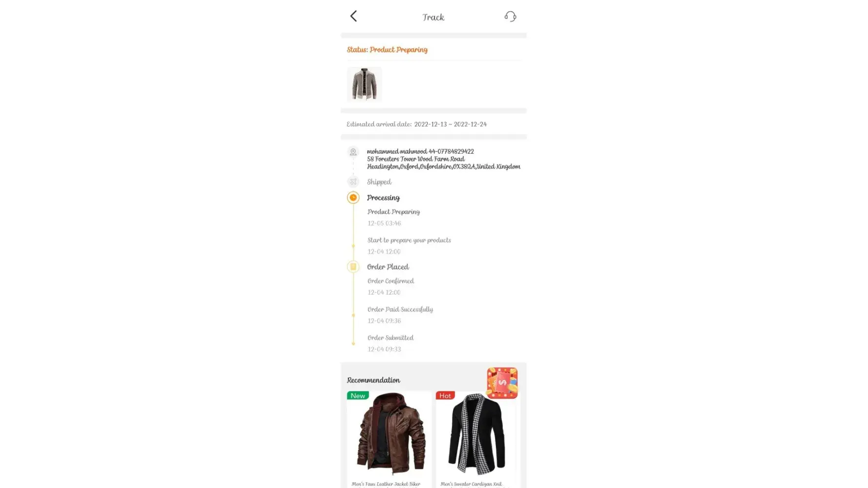868x488 pixels.
Task: Open the coupon rewards gift icon
Action: tap(502, 383)
